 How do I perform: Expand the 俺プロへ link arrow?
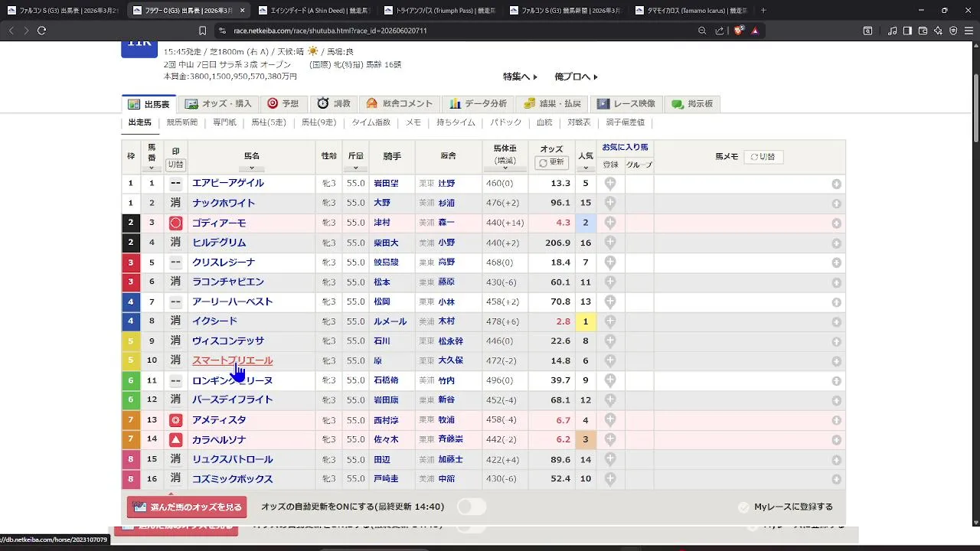point(595,77)
